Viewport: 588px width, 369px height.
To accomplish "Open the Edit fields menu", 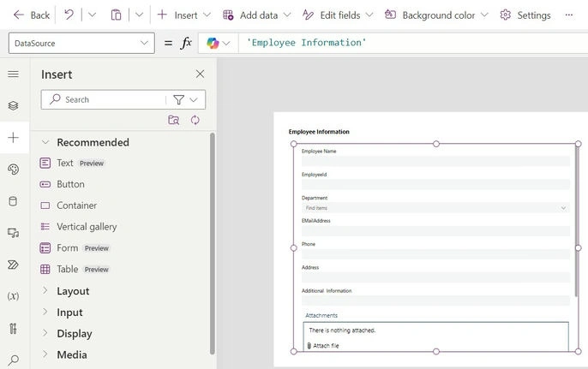I will coord(338,15).
